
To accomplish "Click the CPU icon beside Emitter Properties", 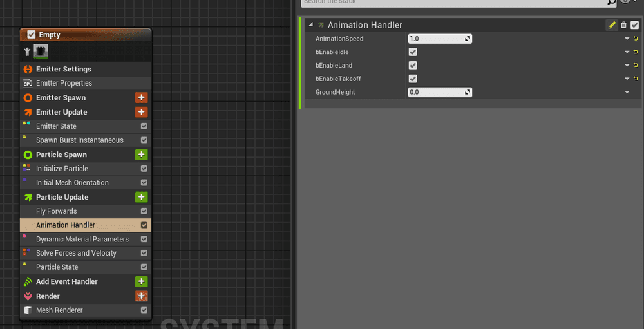I will pyautogui.click(x=28, y=84).
